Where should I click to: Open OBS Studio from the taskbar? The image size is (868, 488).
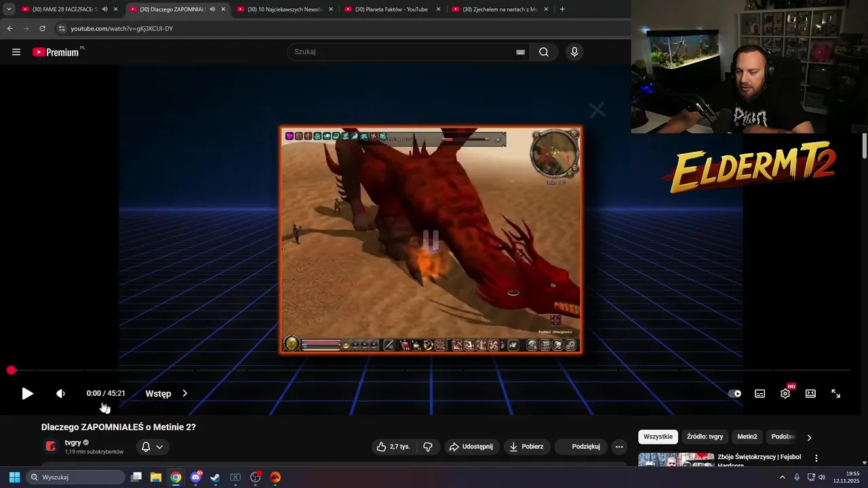256,477
